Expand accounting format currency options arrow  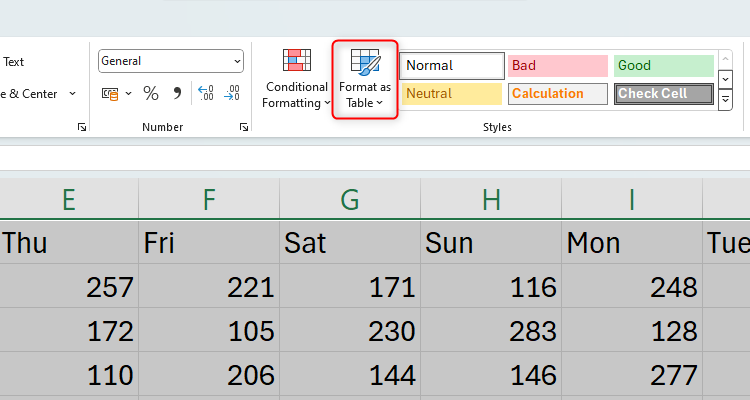pyautogui.click(x=128, y=93)
